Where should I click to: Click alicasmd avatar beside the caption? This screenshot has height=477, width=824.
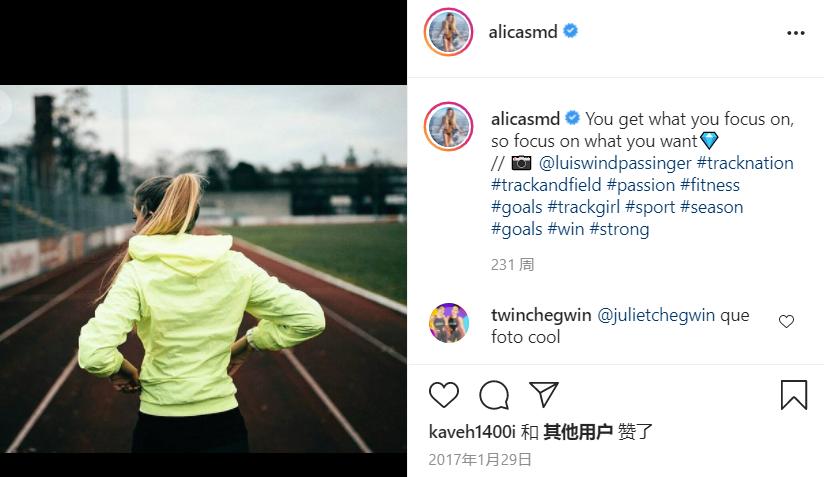pos(448,126)
